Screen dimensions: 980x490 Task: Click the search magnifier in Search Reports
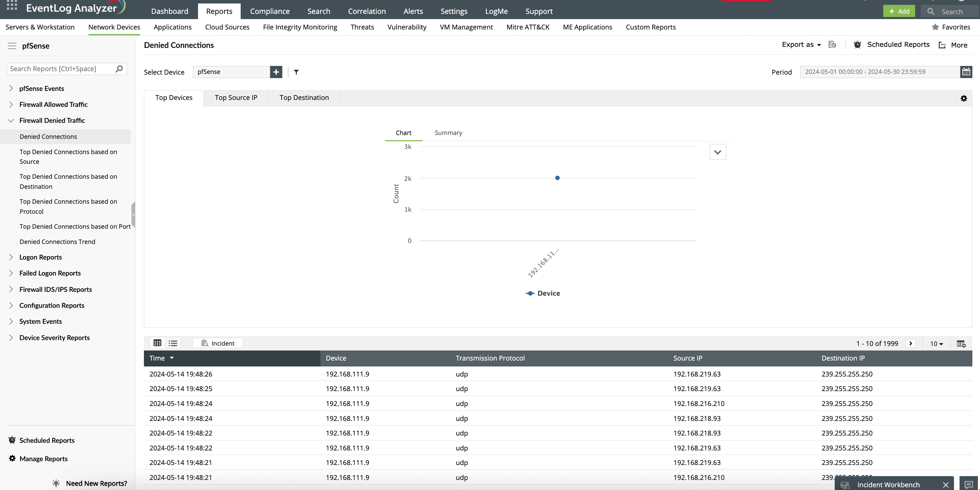[119, 69]
